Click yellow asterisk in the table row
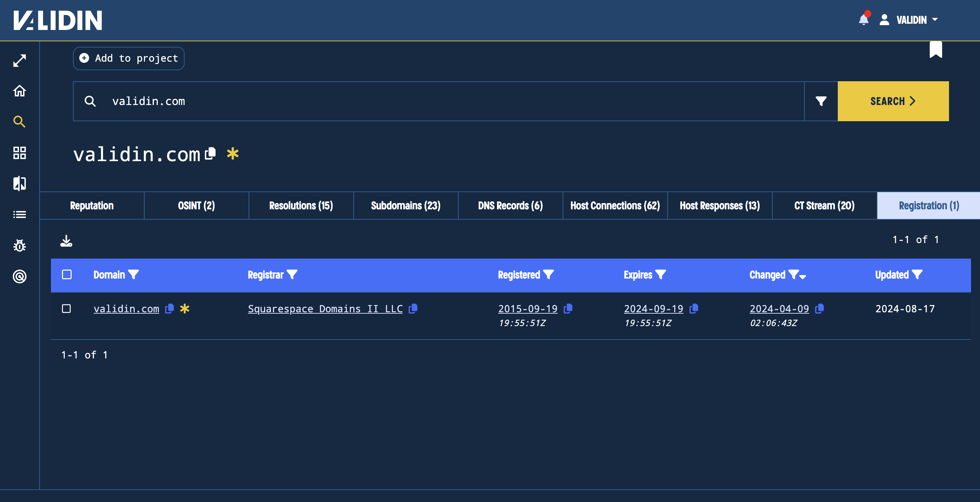 [x=185, y=308]
